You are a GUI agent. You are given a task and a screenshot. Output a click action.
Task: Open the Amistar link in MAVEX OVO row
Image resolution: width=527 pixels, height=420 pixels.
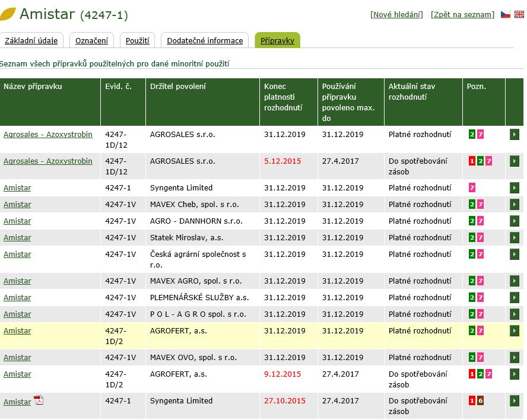[17, 358]
